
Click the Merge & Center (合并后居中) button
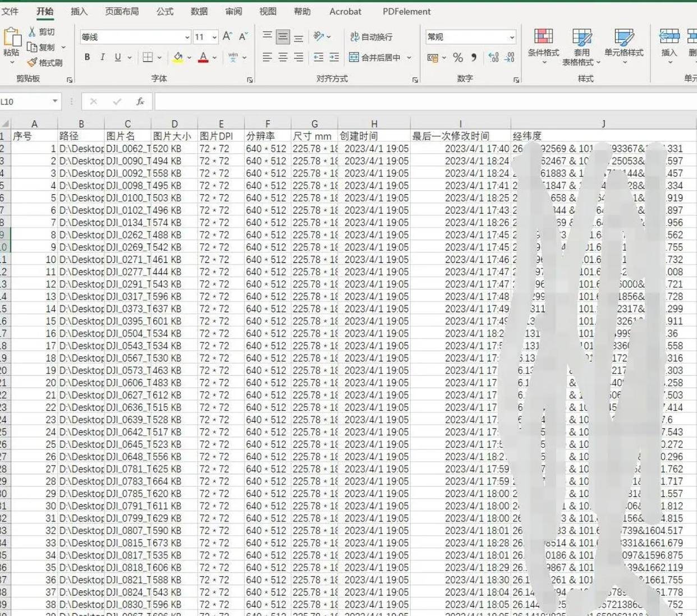coord(375,57)
